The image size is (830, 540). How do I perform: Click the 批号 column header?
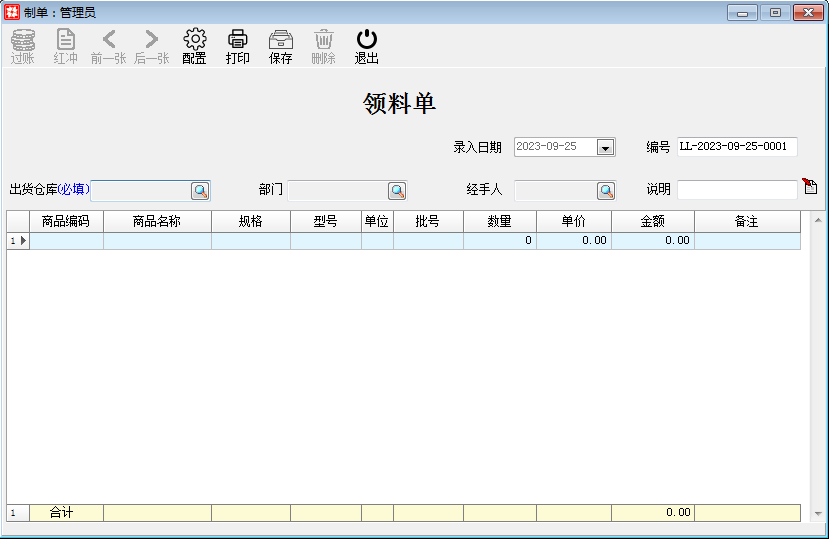tap(428, 222)
